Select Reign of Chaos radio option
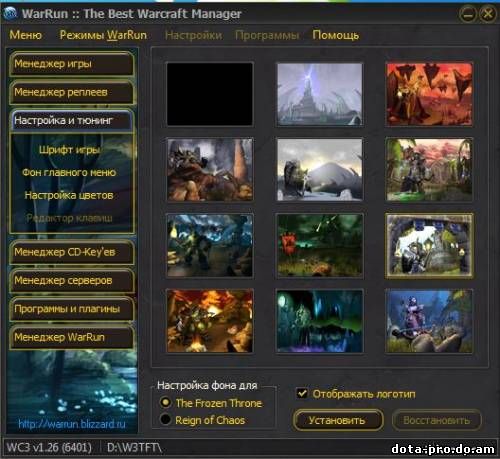 [165, 419]
